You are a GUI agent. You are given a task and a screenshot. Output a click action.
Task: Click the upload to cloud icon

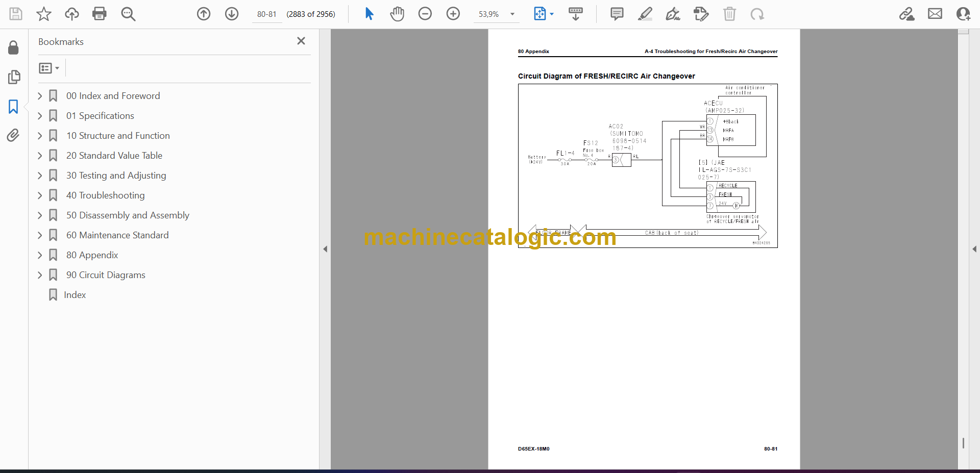pyautogui.click(x=72, y=14)
